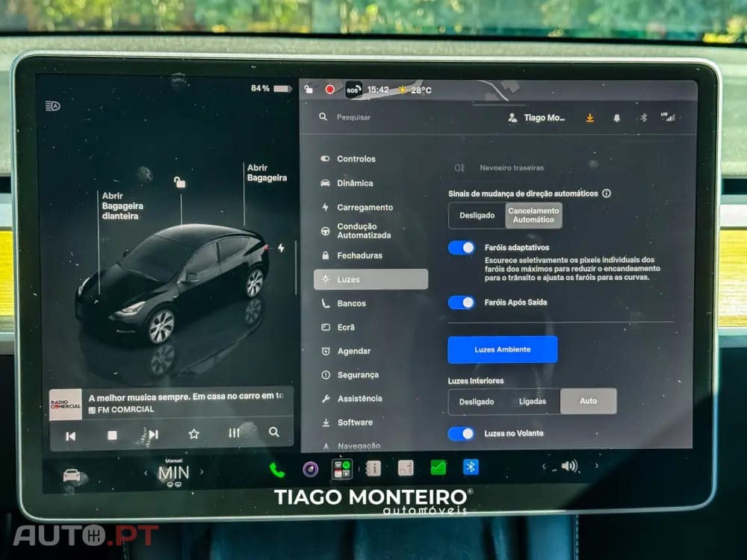Click the turn signals info icon
The height and width of the screenshot is (560, 747).
(x=607, y=193)
